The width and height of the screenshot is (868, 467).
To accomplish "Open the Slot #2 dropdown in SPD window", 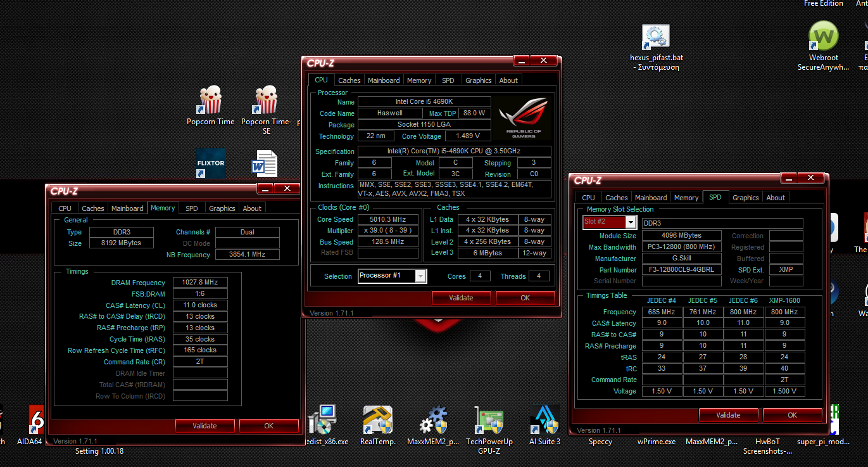I will pos(631,222).
